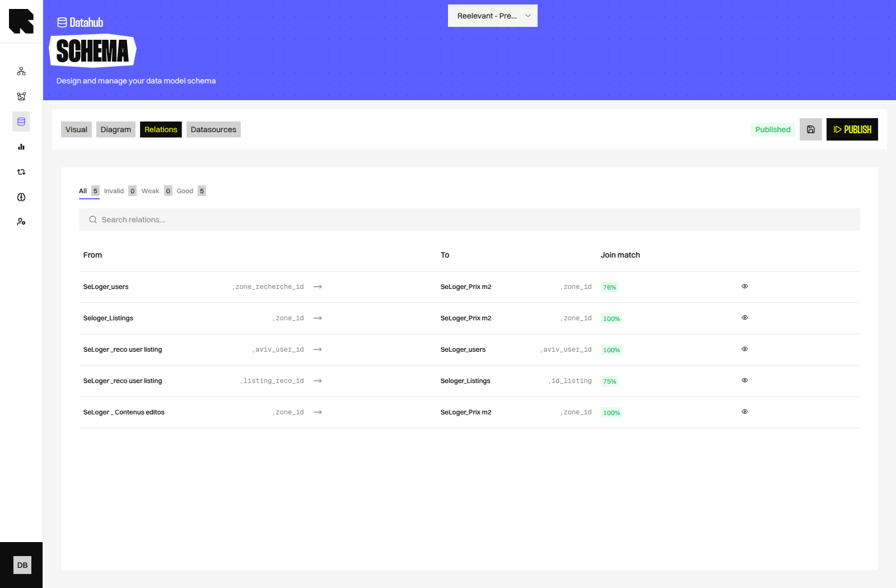Focus the Search relations field
Screen dimensions: 896x588
(469, 220)
